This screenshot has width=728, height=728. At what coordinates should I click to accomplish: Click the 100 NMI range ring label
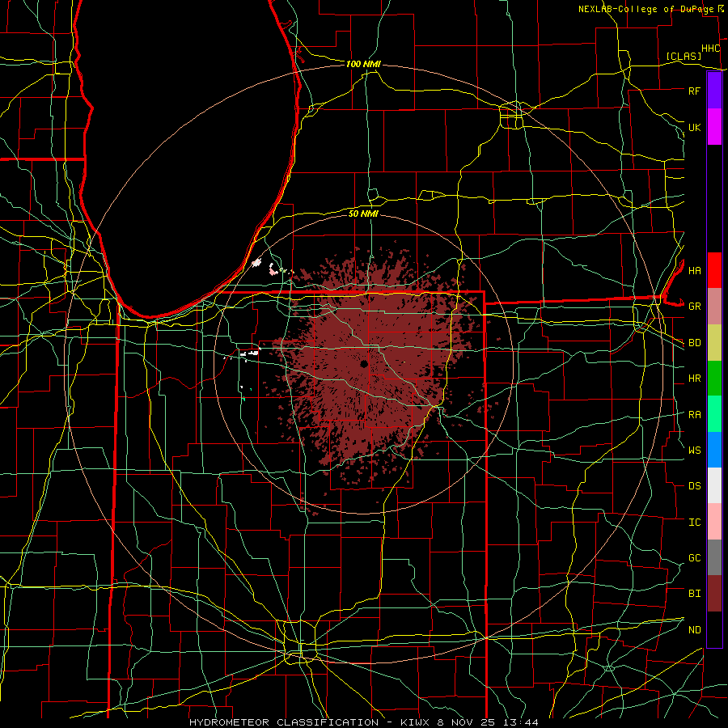tap(363, 64)
